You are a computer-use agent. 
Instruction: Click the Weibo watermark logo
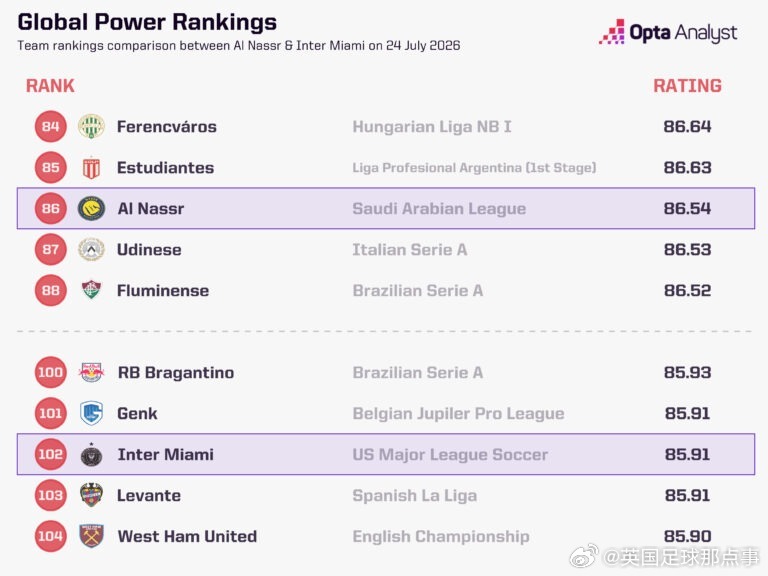coord(583,555)
